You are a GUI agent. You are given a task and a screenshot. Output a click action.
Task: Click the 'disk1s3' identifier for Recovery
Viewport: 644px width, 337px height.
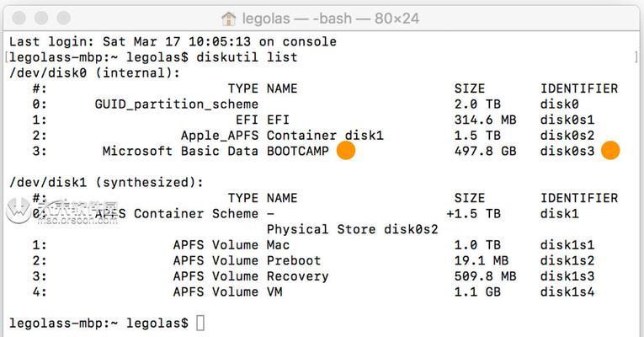pos(567,276)
